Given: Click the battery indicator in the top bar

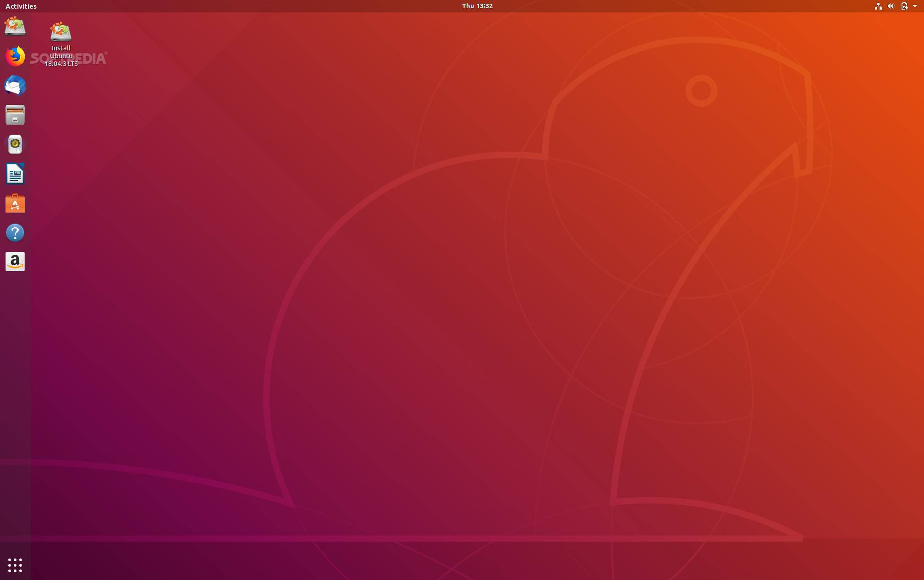Looking at the screenshot, I should [x=904, y=6].
